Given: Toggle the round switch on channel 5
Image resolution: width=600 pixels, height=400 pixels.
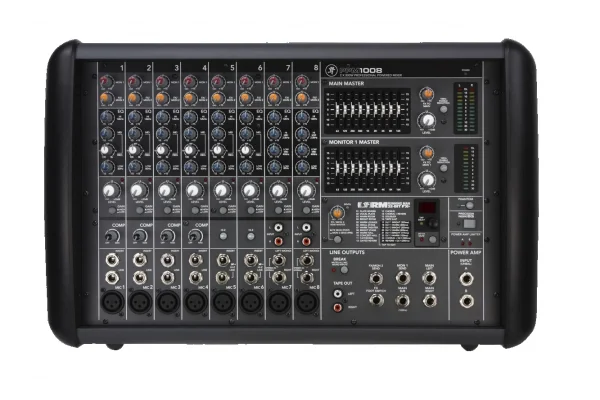Looking at the screenshot, I should coord(223,236).
